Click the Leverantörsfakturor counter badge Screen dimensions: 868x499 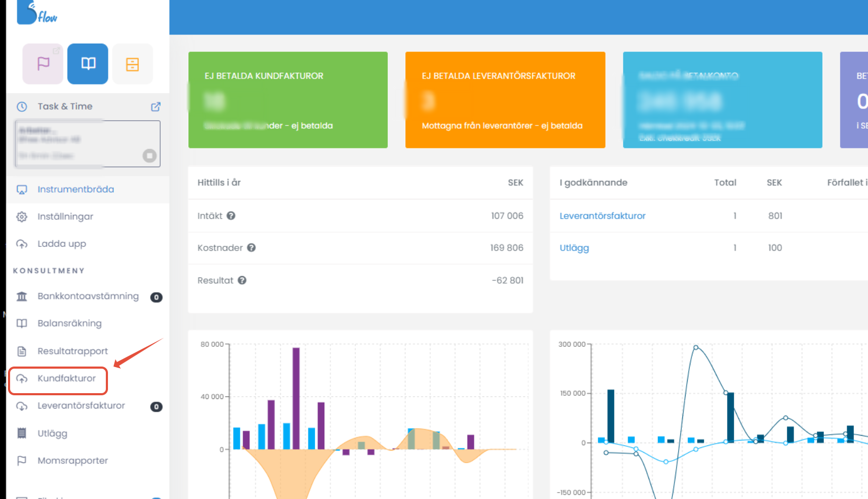(x=156, y=407)
